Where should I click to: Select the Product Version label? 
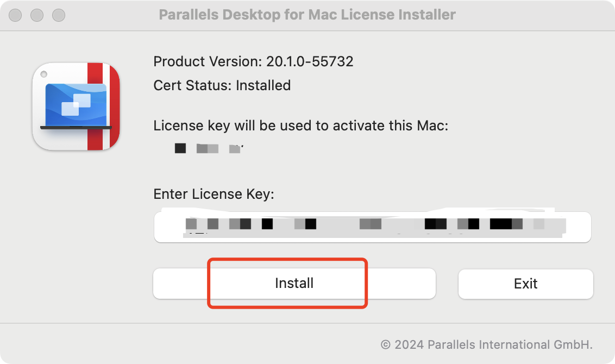coord(208,61)
